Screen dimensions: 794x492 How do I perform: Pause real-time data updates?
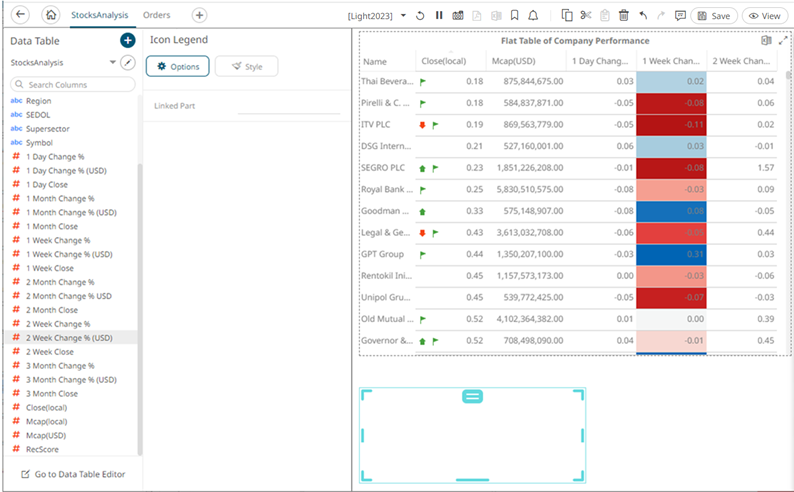click(x=439, y=16)
